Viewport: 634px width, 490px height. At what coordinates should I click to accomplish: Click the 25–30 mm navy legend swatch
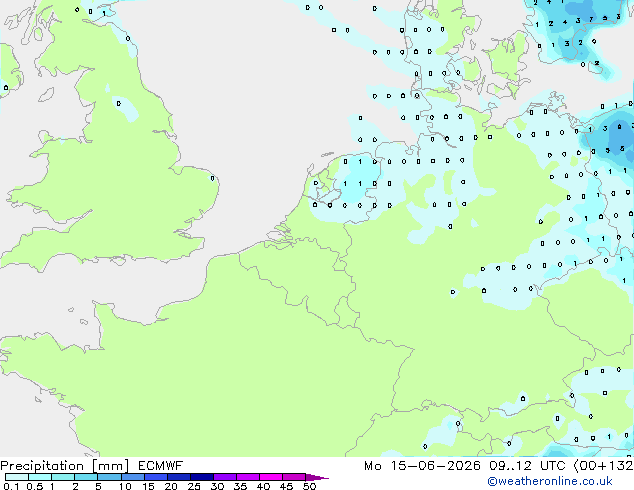201,477
